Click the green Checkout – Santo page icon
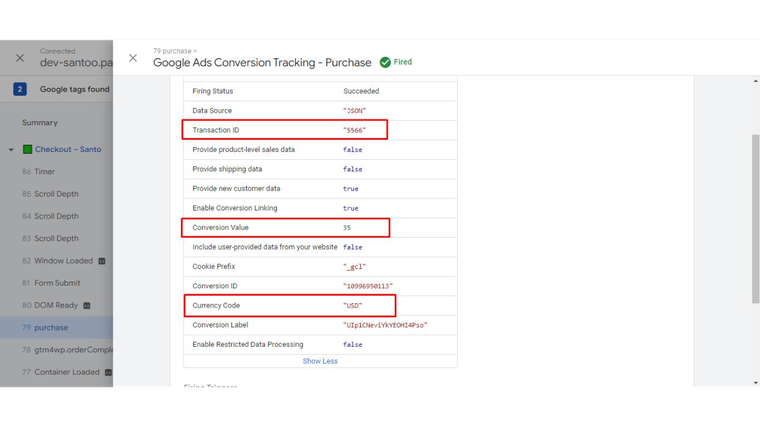This screenshot has height=427, width=760. click(x=28, y=149)
